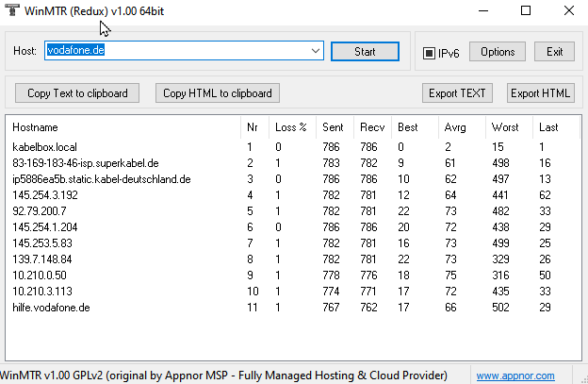Maximize the WinMTR window

[x=526, y=10]
